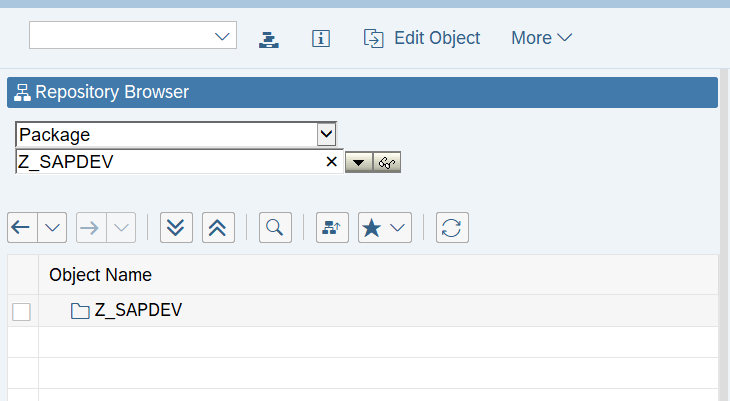The image size is (730, 401).
Task: Click the superordinate object list icon
Action: pos(332,228)
